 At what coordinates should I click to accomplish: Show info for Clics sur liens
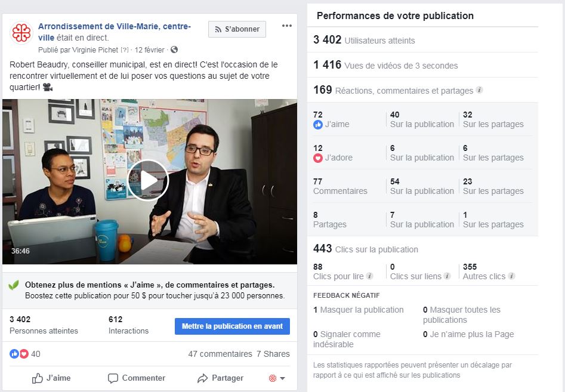tap(447, 276)
